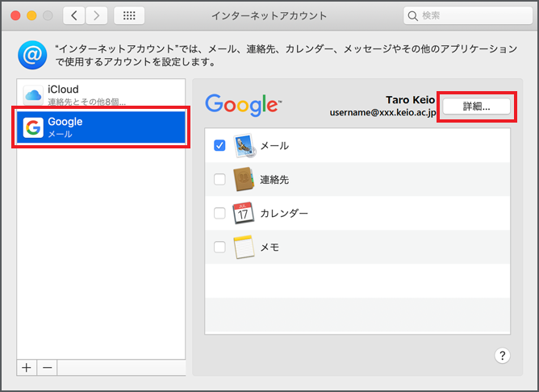Click the iCloud cloud icon
Image resolution: width=539 pixels, height=392 pixels.
coord(33,95)
